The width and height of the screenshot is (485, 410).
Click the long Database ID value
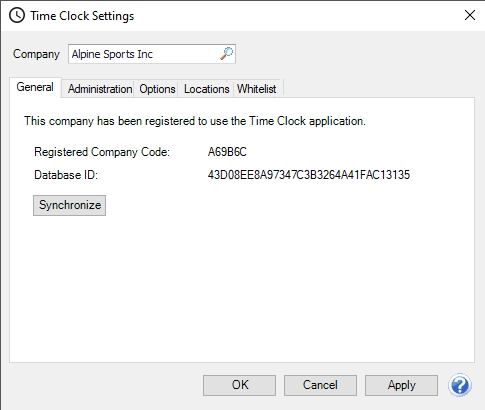pos(309,175)
